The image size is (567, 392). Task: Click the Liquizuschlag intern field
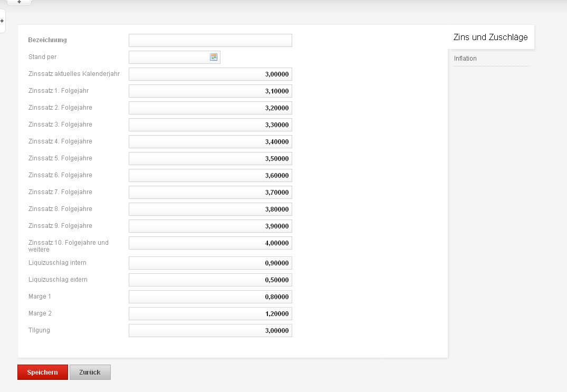(x=210, y=263)
